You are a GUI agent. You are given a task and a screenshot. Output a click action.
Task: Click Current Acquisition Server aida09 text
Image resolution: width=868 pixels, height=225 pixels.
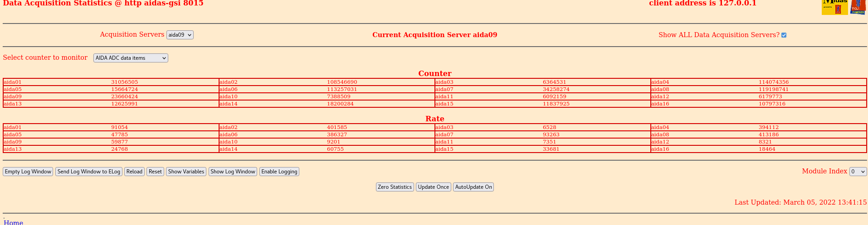(x=435, y=35)
